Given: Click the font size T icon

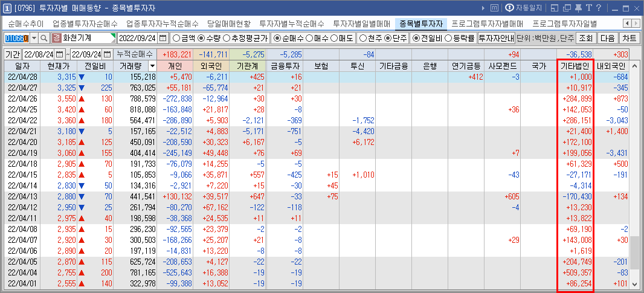Looking at the screenshot, I should coord(588,8).
